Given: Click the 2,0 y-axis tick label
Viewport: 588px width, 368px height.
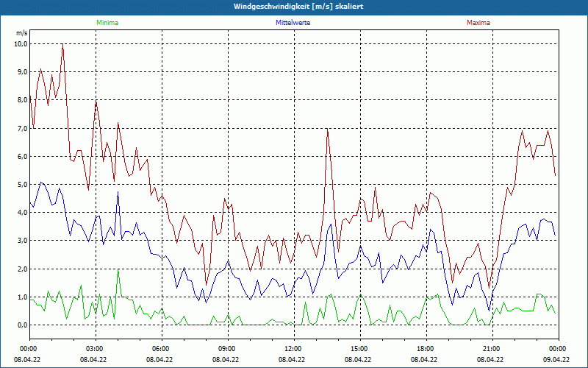Looking at the screenshot, I should pos(22,269).
